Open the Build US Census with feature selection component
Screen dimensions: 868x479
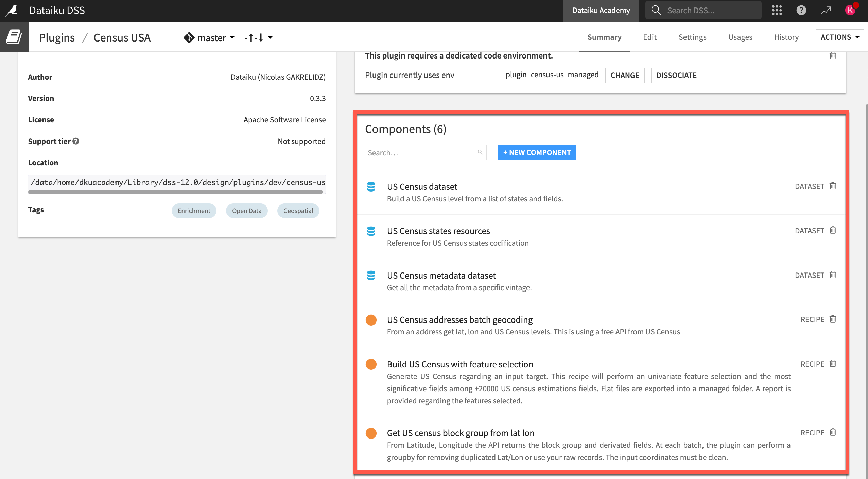click(x=460, y=364)
